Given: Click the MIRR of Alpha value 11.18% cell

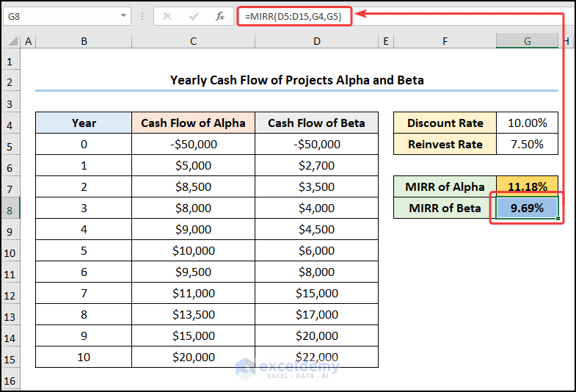Looking at the screenshot, I should pos(527,186).
